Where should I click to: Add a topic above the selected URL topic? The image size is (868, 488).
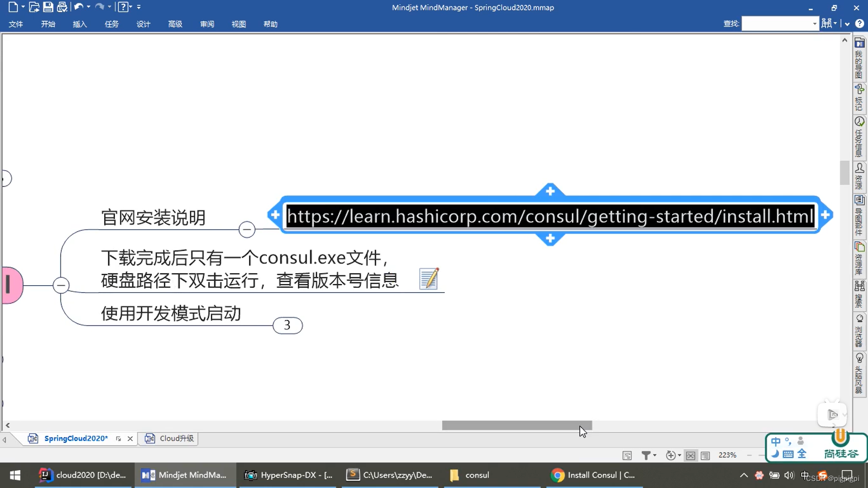click(550, 191)
